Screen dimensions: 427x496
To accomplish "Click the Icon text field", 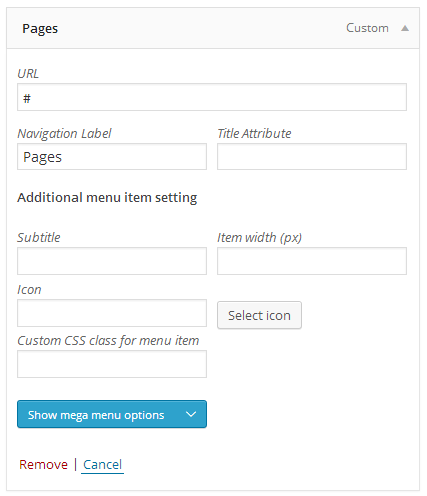I will (x=112, y=313).
